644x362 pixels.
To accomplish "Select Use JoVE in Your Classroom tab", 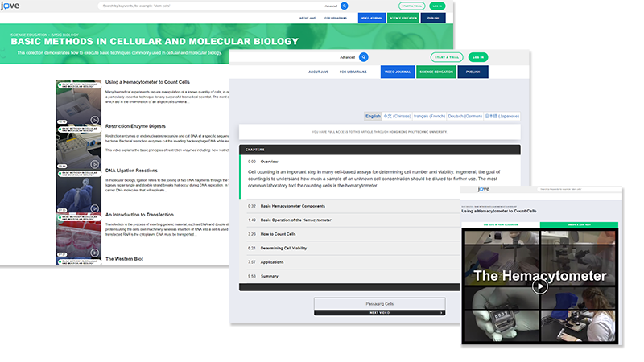I will point(501,225).
